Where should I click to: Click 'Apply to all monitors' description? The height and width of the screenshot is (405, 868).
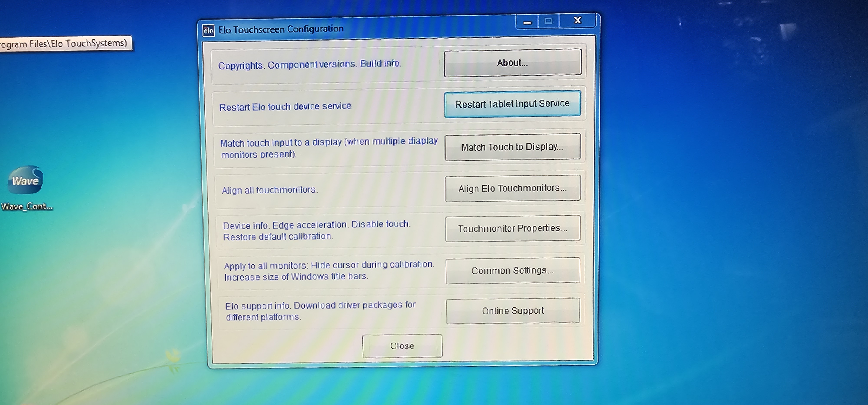(329, 271)
